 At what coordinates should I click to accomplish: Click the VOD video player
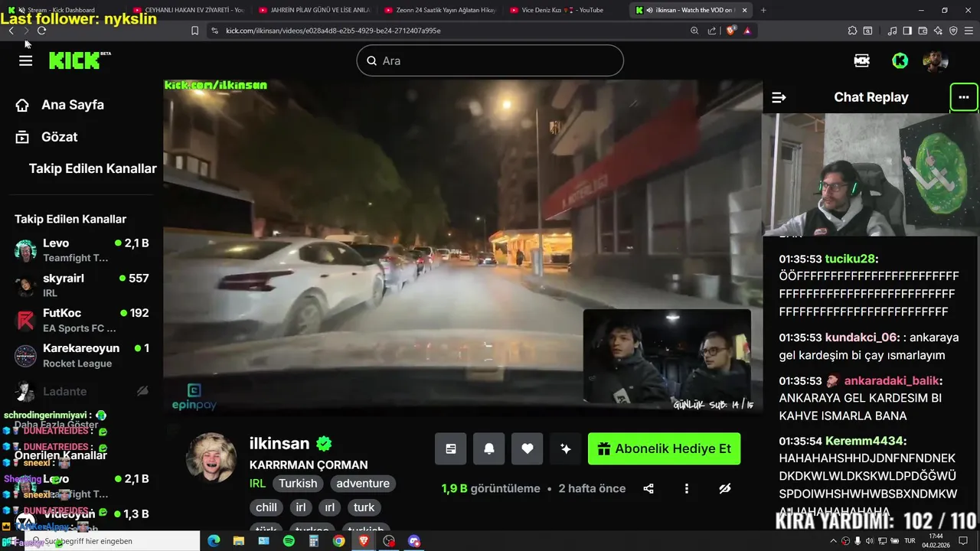462,247
